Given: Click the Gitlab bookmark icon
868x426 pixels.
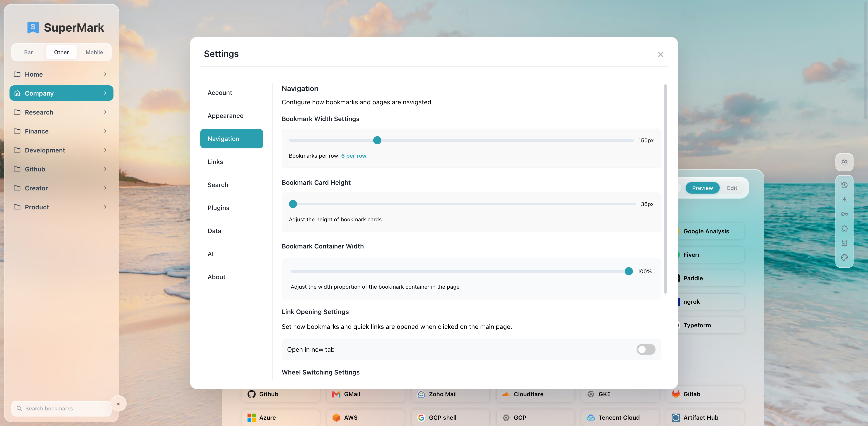Looking at the screenshot, I should pyautogui.click(x=676, y=394).
